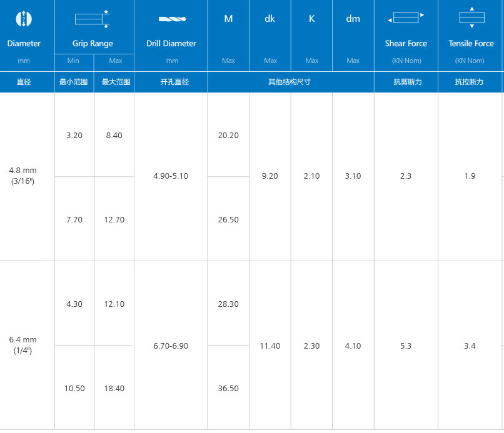Image resolution: width=504 pixels, height=433 pixels.
Task: Click the Grip Range icon in header
Action: tap(93, 19)
